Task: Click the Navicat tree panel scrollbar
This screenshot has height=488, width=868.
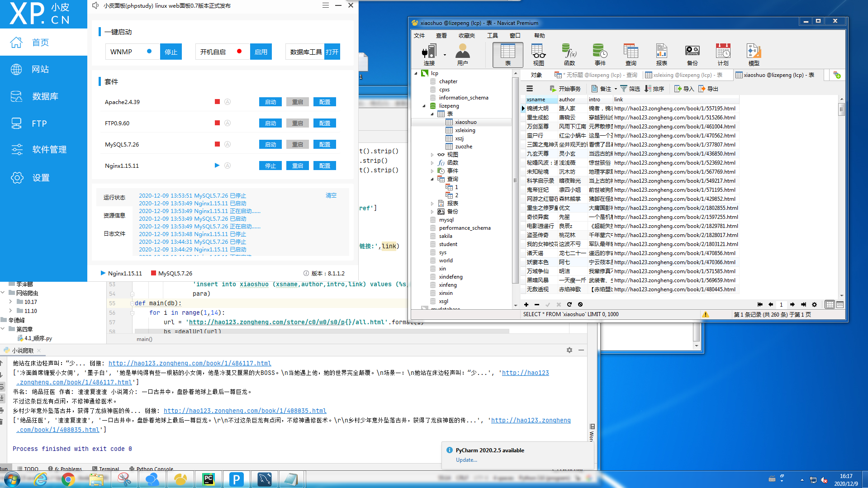Action: pos(515,181)
